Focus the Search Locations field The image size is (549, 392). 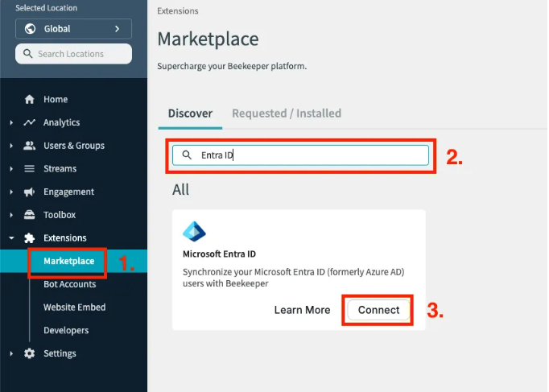73,54
